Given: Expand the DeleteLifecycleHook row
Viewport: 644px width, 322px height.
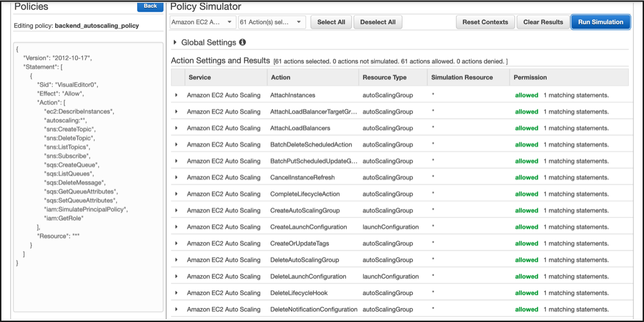Looking at the screenshot, I should coord(176,293).
